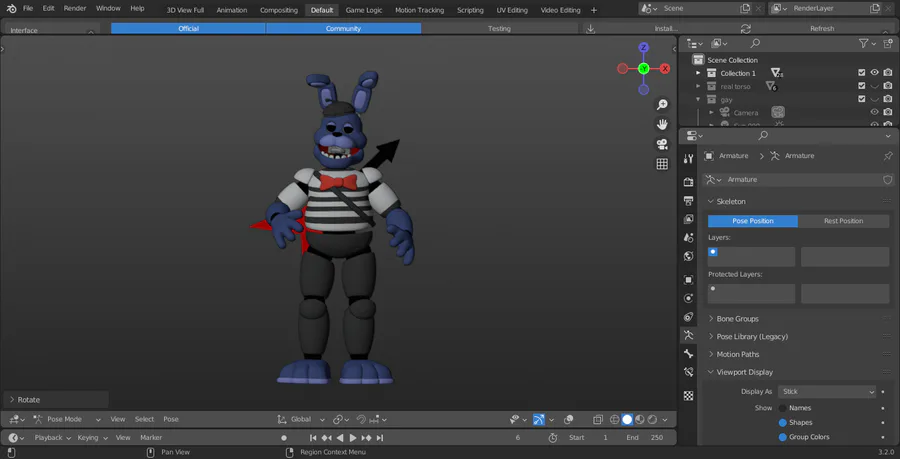The width and height of the screenshot is (900, 459).
Task: Hide Collection 1 using its eye icon
Action: (x=874, y=73)
